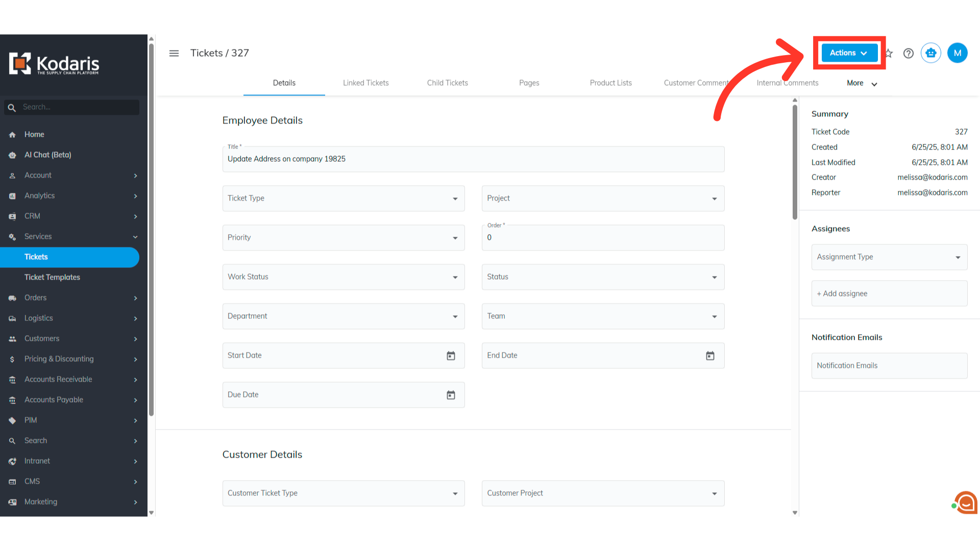
Task: Switch to the Linked Tickets tab
Action: pyautogui.click(x=365, y=83)
